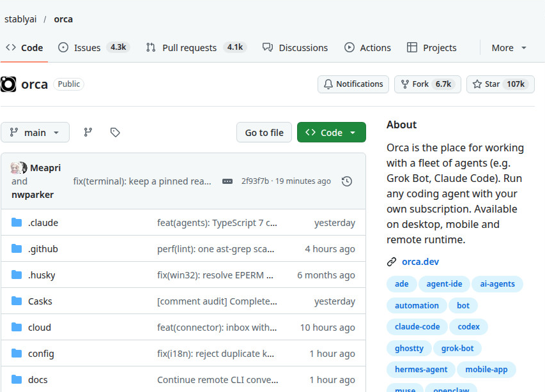
Task: Open the fix(terminal) latest commit message
Action: click(142, 181)
